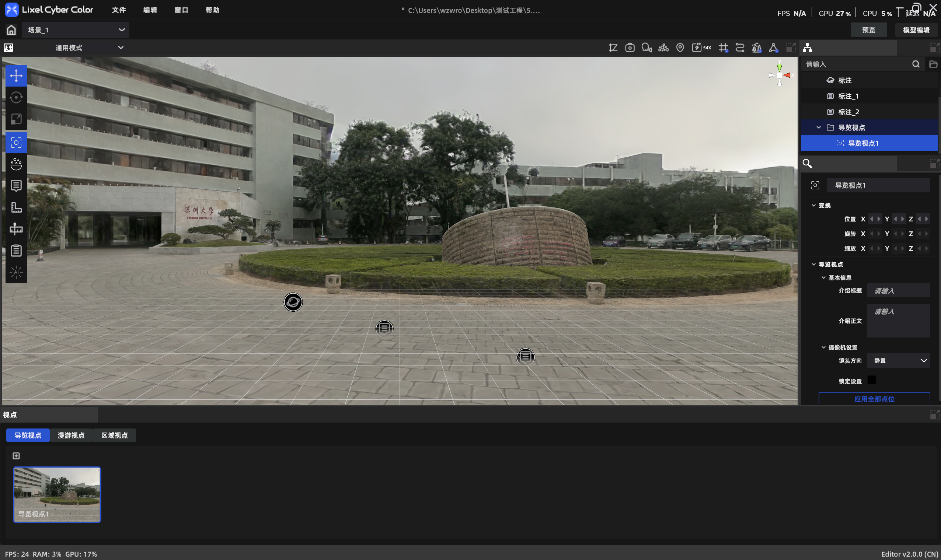Viewport: 941px width, 560px height.
Task: Toggle the trees landscape icon
Action: pos(756,48)
